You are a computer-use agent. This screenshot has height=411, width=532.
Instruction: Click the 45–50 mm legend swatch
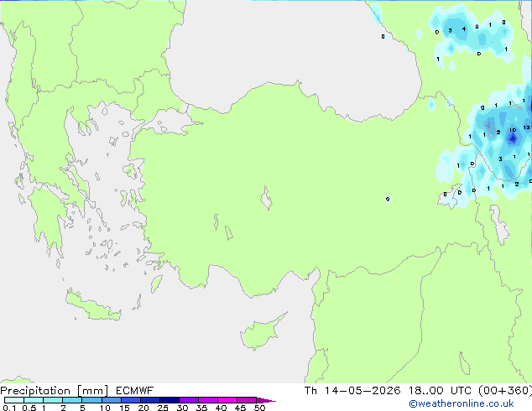tap(247, 400)
